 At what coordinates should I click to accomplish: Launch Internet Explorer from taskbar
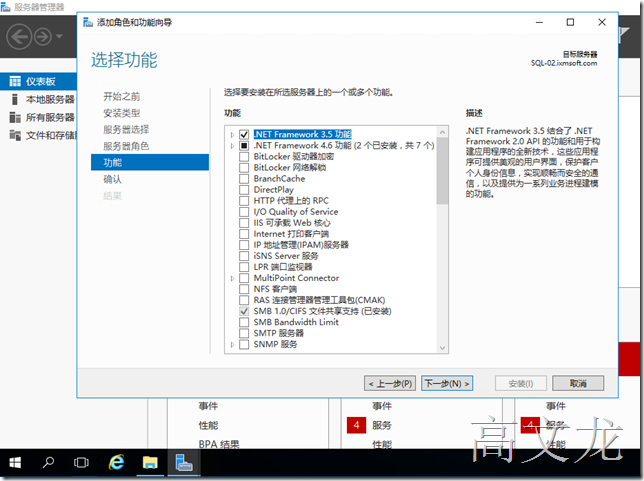click(117, 463)
